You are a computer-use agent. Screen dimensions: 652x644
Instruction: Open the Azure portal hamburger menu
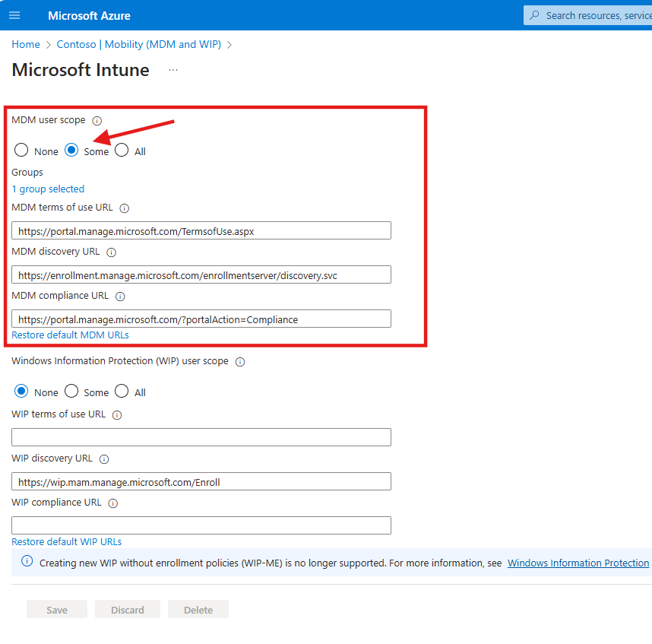click(14, 15)
